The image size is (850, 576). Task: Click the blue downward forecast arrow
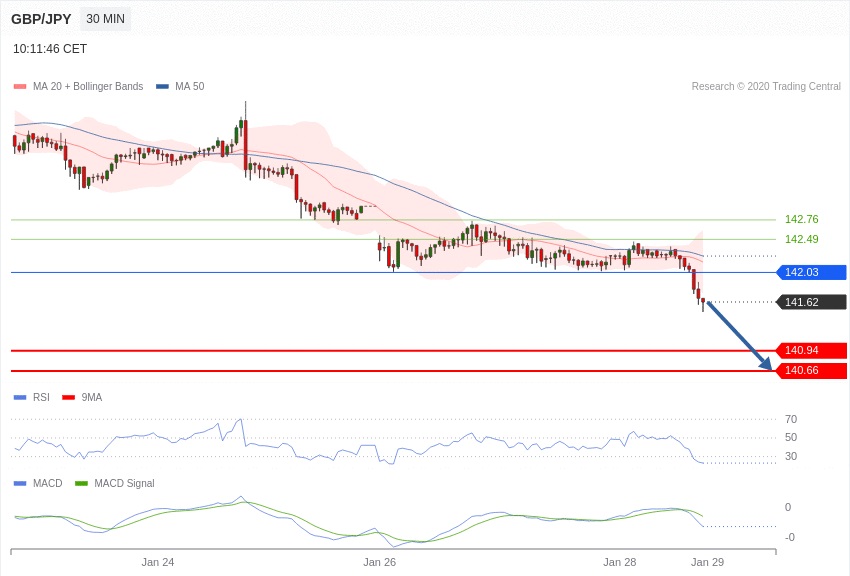[740, 336]
